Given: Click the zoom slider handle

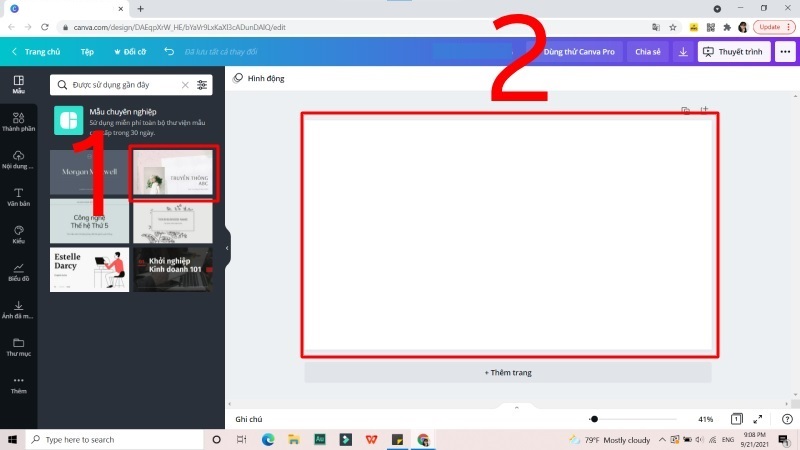Looking at the screenshot, I should point(594,419).
